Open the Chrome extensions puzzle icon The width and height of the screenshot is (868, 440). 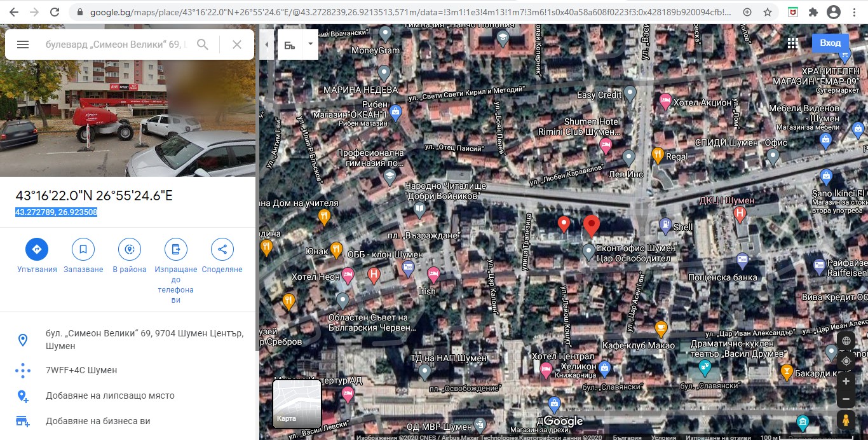point(813,12)
